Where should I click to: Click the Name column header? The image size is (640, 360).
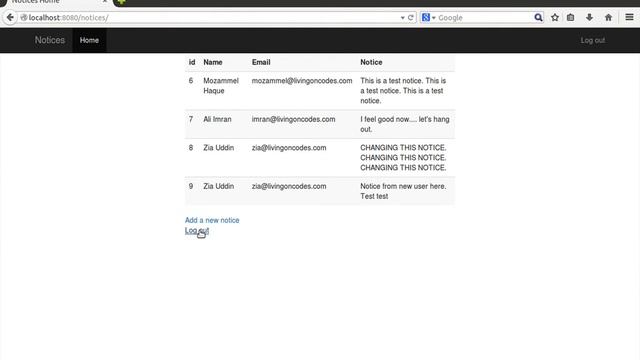click(x=213, y=62)
